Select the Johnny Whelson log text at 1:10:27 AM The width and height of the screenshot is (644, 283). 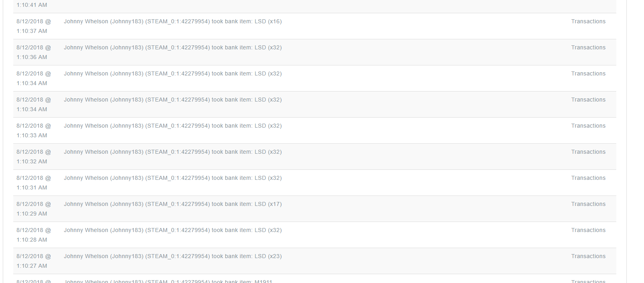coord(173,257)
